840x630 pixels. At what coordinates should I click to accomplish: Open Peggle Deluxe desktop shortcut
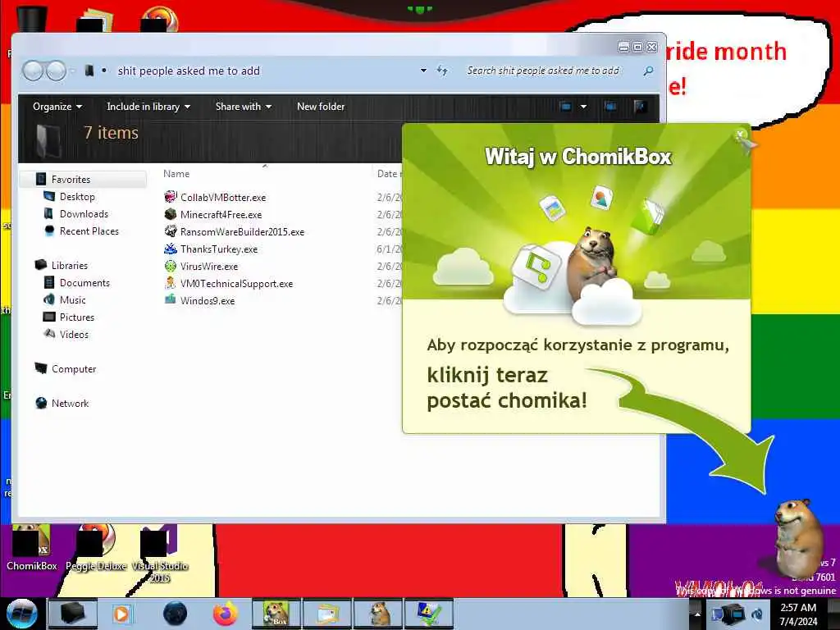(96, 547)
